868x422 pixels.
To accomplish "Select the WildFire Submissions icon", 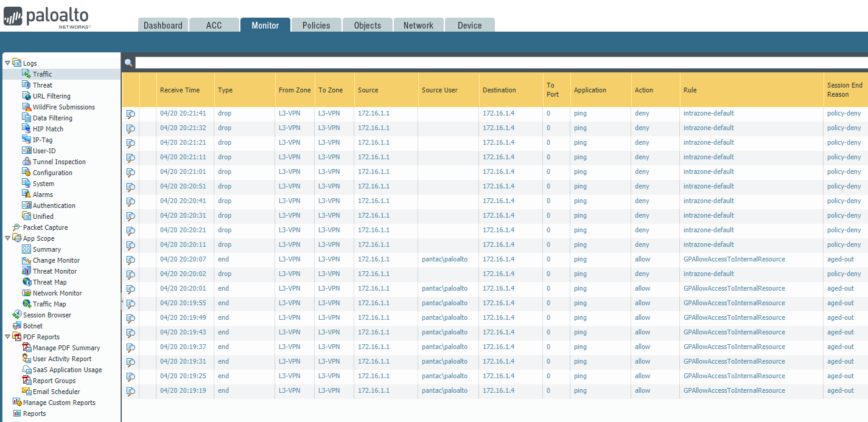I will pyautogui.click(x=26, y=107).
